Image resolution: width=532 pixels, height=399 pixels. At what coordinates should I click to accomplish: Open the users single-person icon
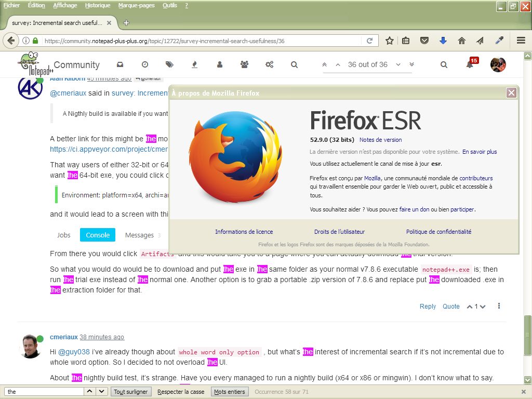click(x=220, y=64)
